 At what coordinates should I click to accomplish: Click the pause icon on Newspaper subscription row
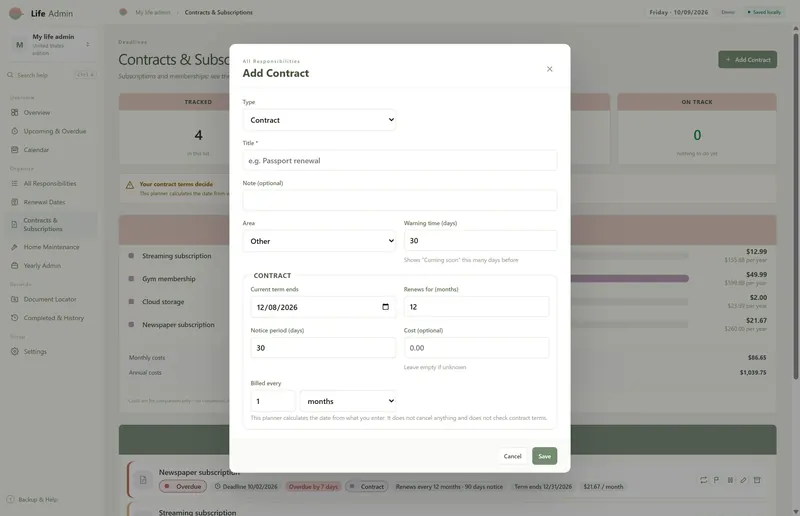pyautogui.click(x=730, y=480)
